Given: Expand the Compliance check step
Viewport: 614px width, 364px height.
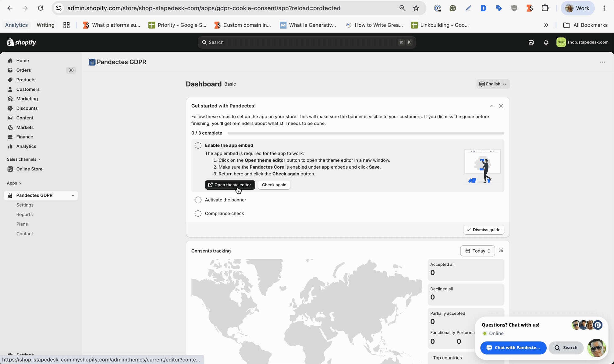Looking at the screenshot, I should [225, 214].
